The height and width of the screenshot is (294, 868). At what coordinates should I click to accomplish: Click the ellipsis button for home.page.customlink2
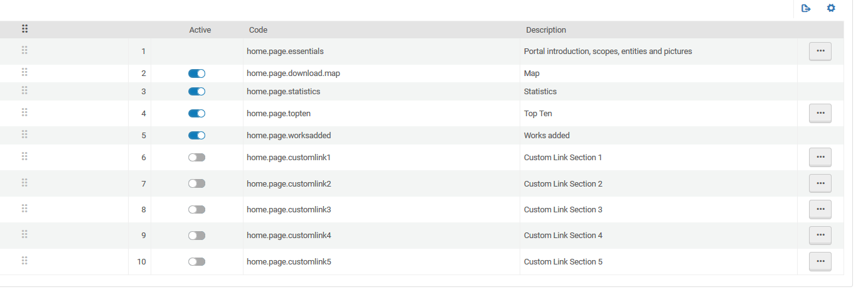tap(820, 183)
